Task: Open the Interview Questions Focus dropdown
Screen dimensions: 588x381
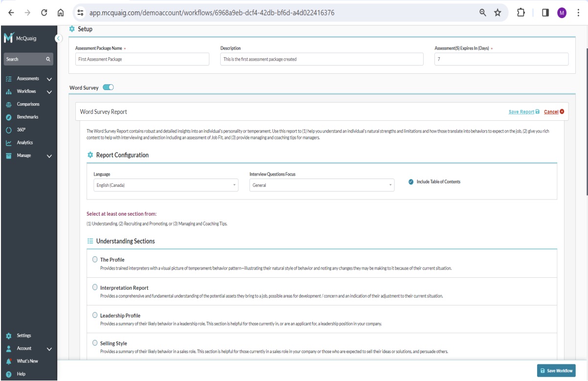Action: pos(321,185)
